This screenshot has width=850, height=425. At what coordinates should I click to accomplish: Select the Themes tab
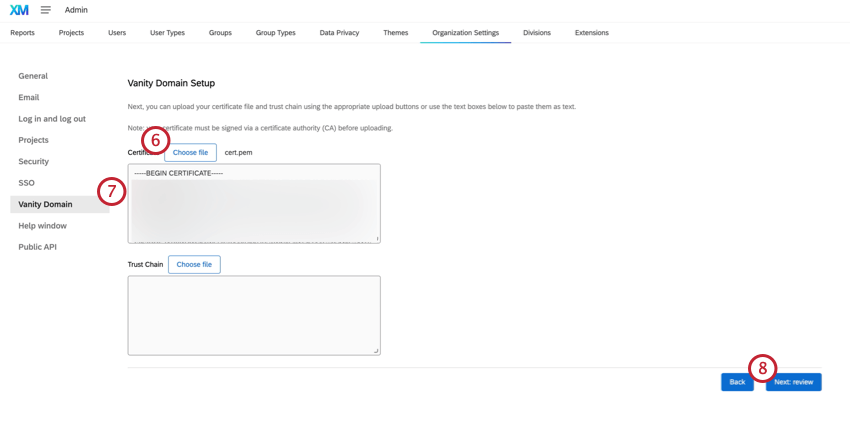tap(395, 33)
